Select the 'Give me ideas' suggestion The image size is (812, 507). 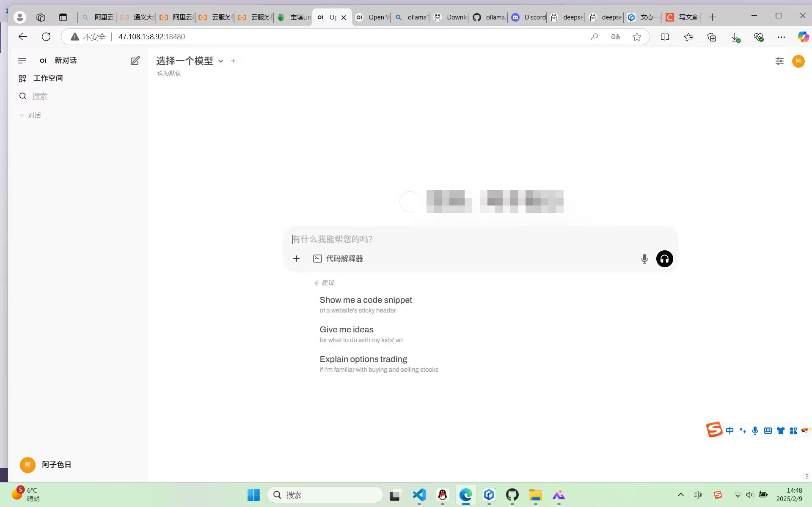pyautogui.click(x=361, y=334)
